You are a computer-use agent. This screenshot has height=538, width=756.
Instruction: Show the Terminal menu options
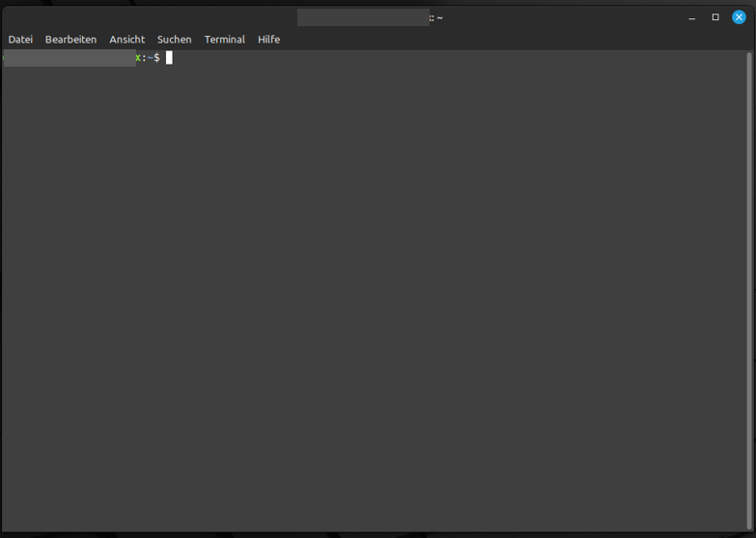click(224, 40)
